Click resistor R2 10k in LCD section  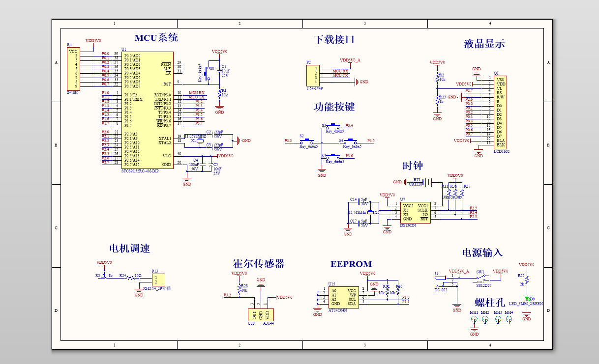click(438, 78)
